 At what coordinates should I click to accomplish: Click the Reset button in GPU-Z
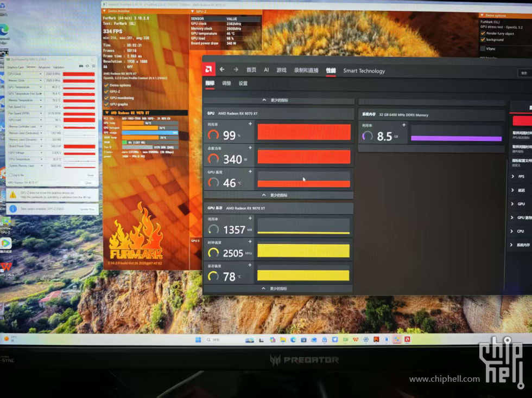click(x=90, y=175)
